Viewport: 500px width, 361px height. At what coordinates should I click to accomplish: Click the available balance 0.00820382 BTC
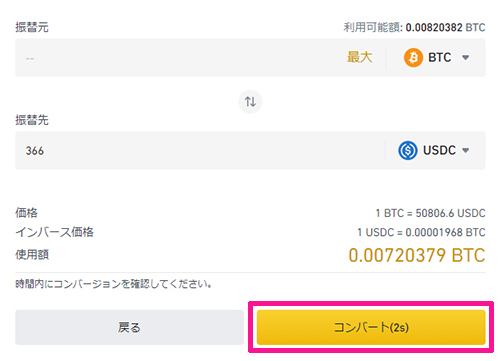[x=445, y=27]
